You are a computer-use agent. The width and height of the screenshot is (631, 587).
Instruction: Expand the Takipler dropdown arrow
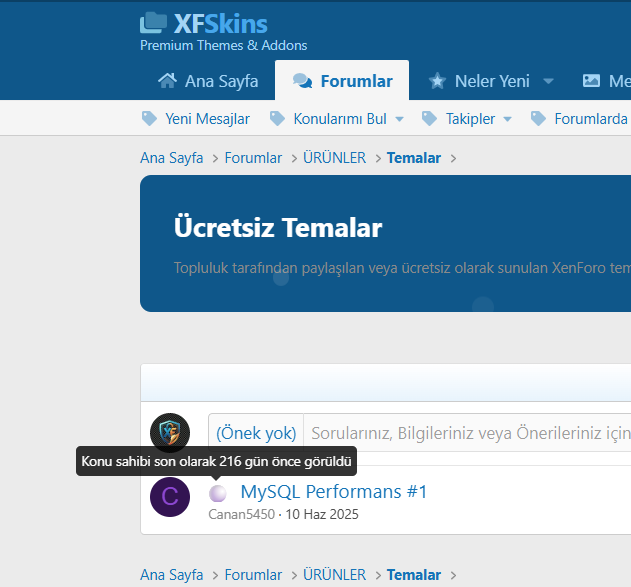507,119
